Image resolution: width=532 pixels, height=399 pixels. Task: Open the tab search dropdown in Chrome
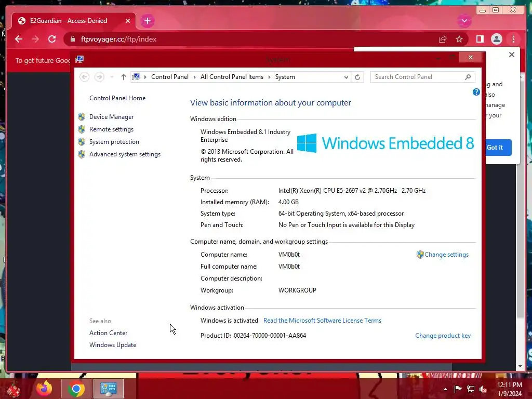click(x=464, y=21)
